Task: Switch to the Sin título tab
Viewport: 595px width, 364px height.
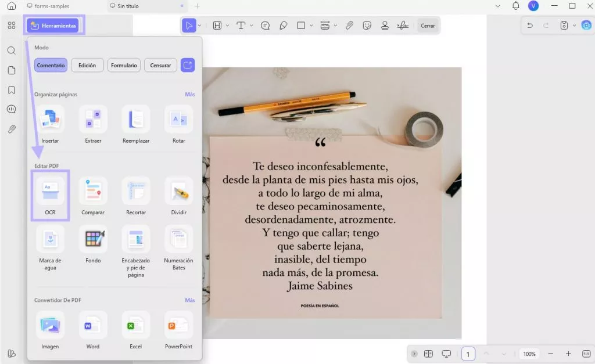Action: click(x=147, y=6)
